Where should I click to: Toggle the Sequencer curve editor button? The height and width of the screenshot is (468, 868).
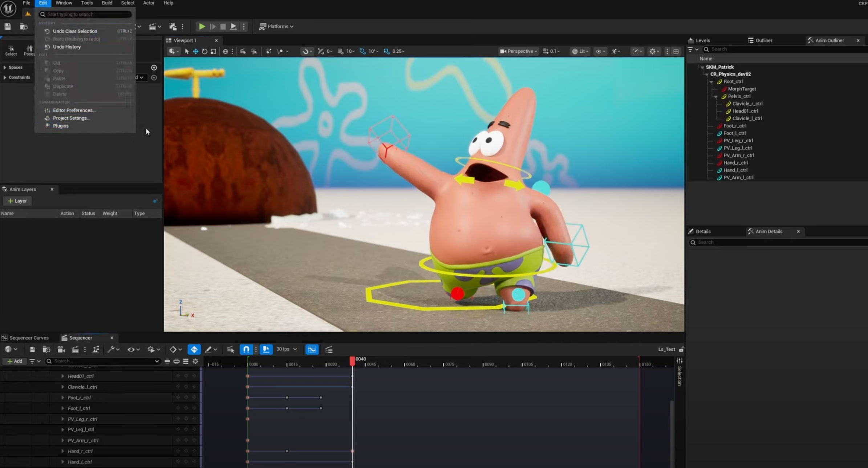point(312,350)
